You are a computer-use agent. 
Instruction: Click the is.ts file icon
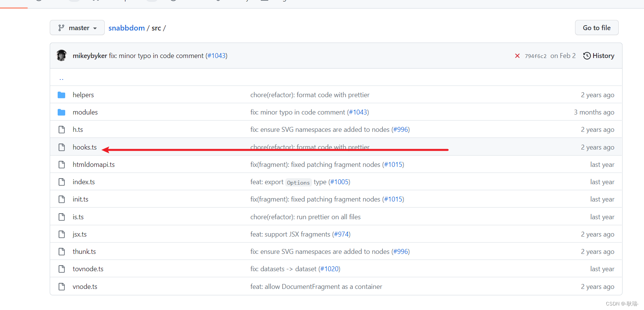[x=62, y=217]
